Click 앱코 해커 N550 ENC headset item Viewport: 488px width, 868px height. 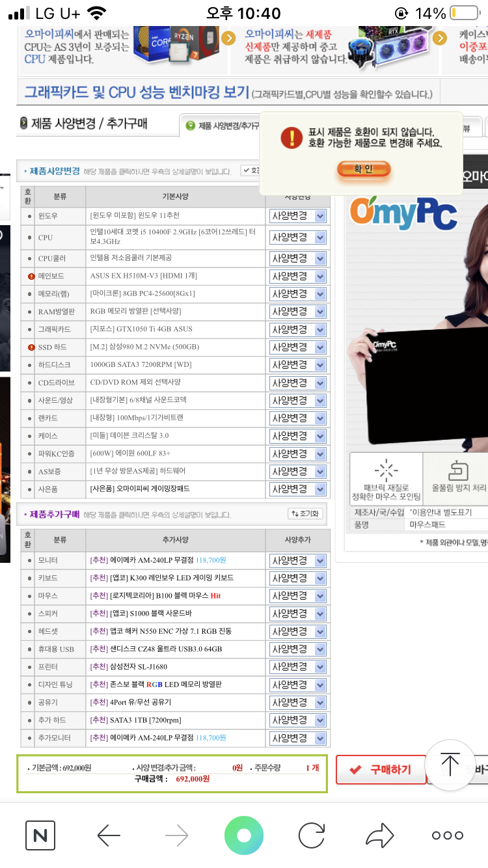point(170,631)
